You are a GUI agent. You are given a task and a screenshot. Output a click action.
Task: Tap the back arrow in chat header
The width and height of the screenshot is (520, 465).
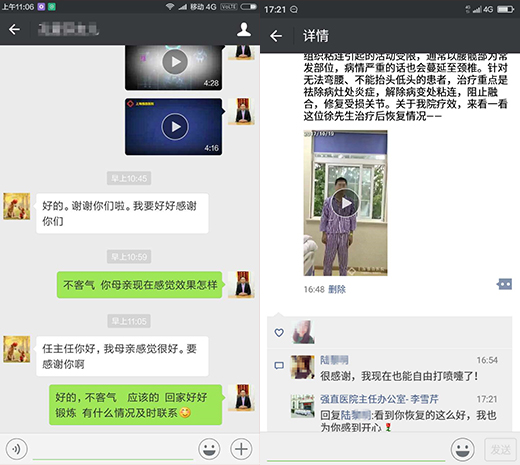point(14,29)
